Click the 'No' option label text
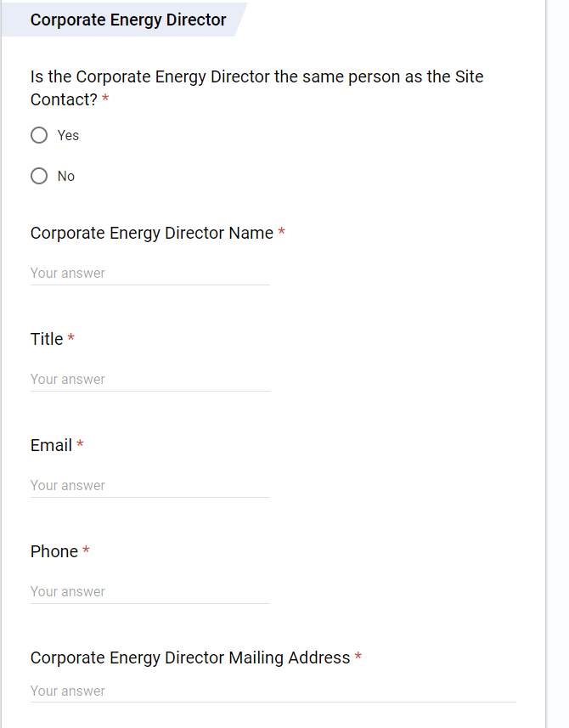The width and height of the screenshot is (569, 728). (x=66, y=176)
